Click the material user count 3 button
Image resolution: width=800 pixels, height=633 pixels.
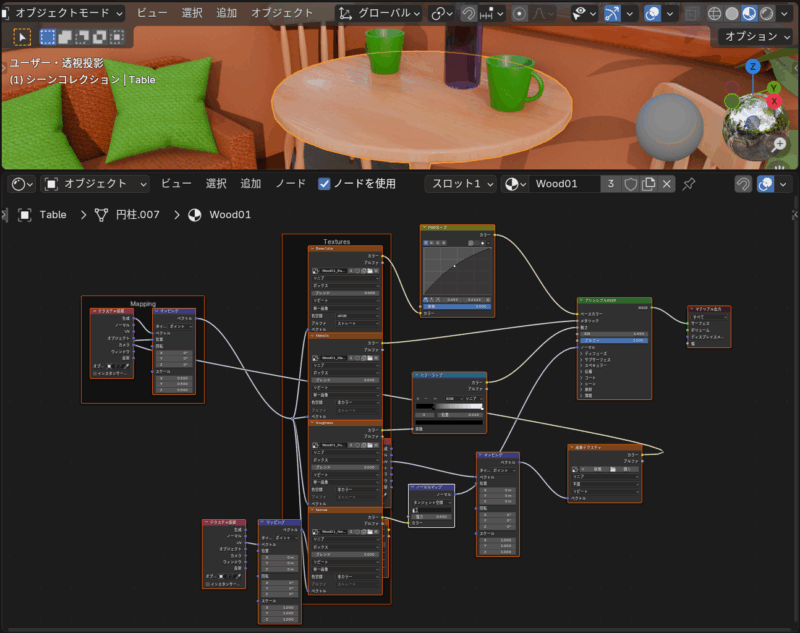pos(611,184)
